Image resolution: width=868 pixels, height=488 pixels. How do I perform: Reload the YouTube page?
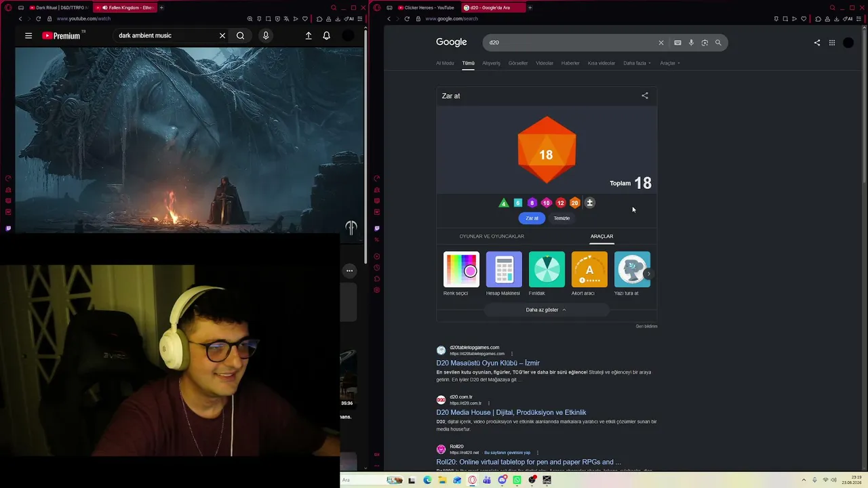click(38, 19)
